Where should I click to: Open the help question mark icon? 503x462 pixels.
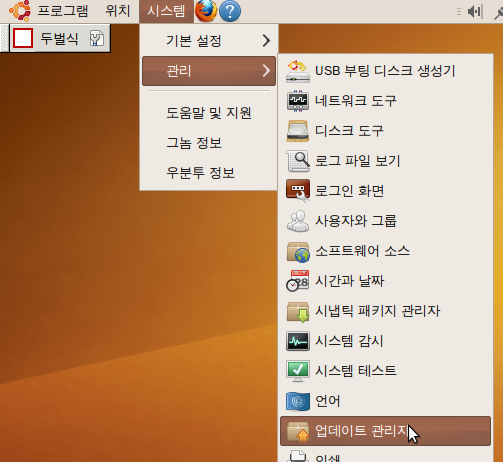(x=230, y=11)
